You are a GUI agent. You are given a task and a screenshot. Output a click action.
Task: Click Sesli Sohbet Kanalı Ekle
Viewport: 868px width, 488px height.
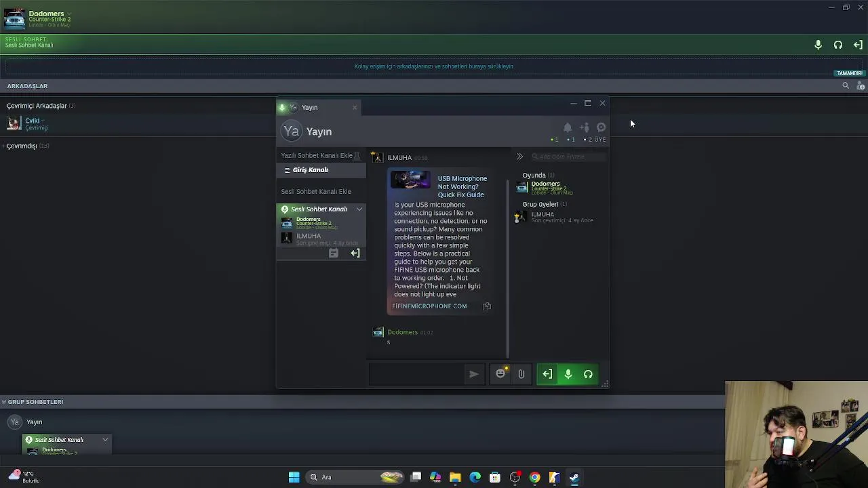(x=316, y=191)
